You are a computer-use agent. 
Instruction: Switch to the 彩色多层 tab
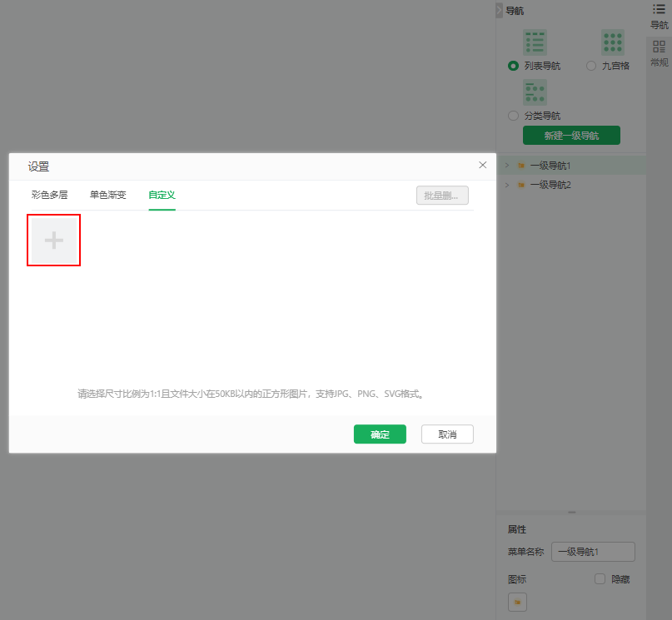49,195
